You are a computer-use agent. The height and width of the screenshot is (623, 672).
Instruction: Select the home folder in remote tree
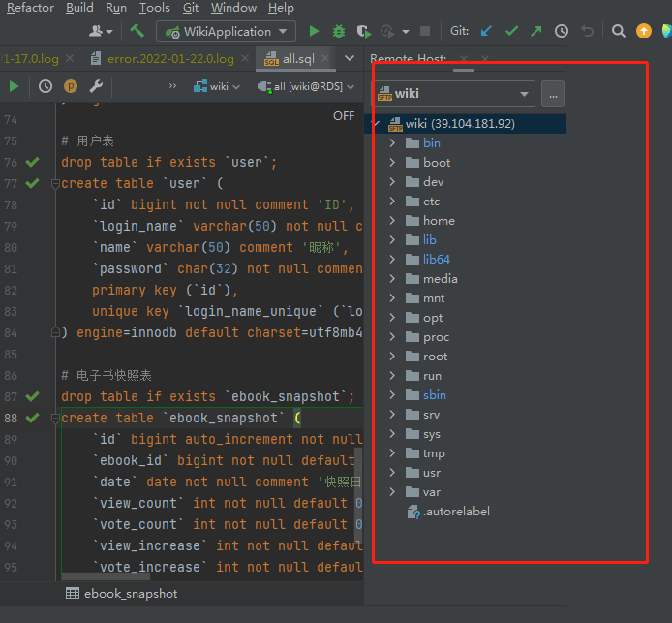pyautogui.click(x=438, y=221)
